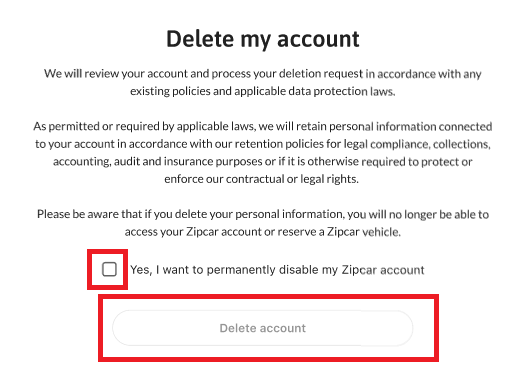Click the 'As permitted or required' paragraph
The image size is (523, 378).
(x=263, y=152)
